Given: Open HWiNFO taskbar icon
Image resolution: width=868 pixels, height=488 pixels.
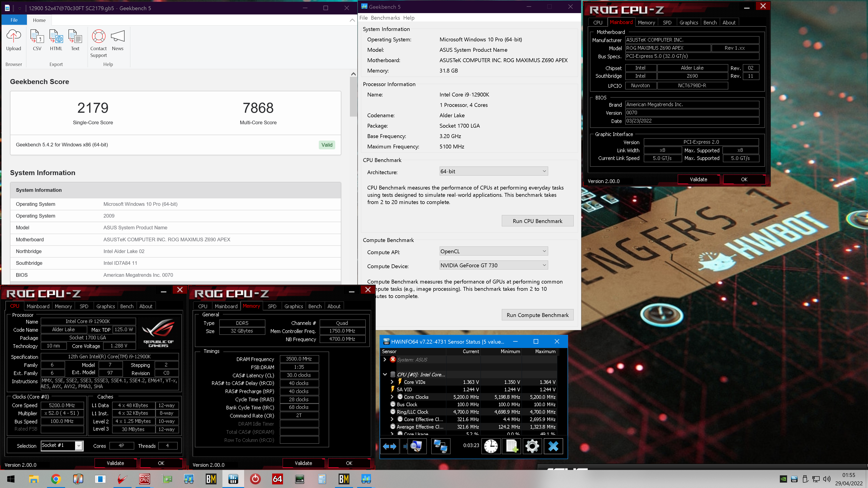Looking at the screenshot, I should point(233,479).
